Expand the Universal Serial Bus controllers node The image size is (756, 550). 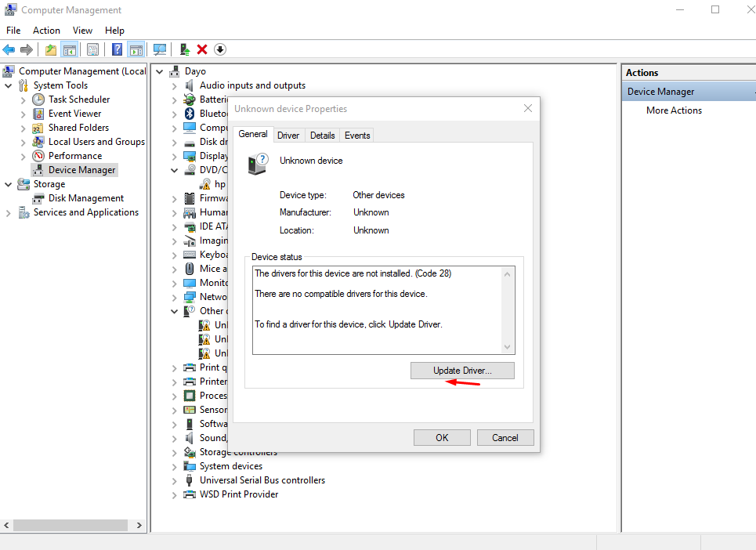click(x=174, y=480)
